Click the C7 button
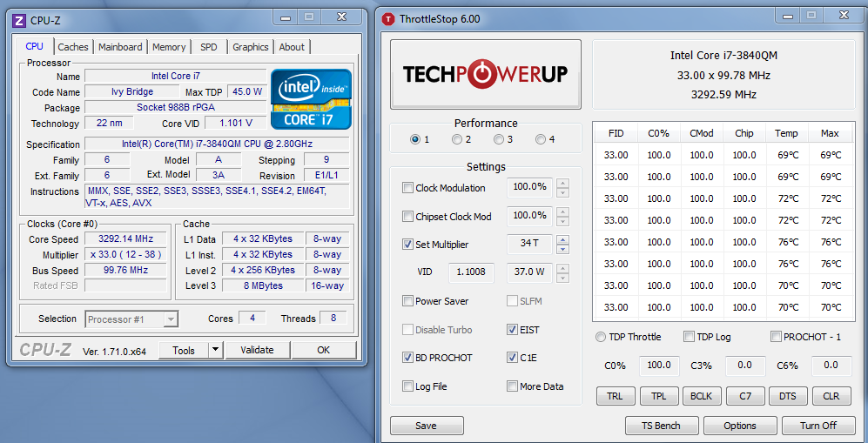This screenshot has height=443, width=868. tap(745, 396)
